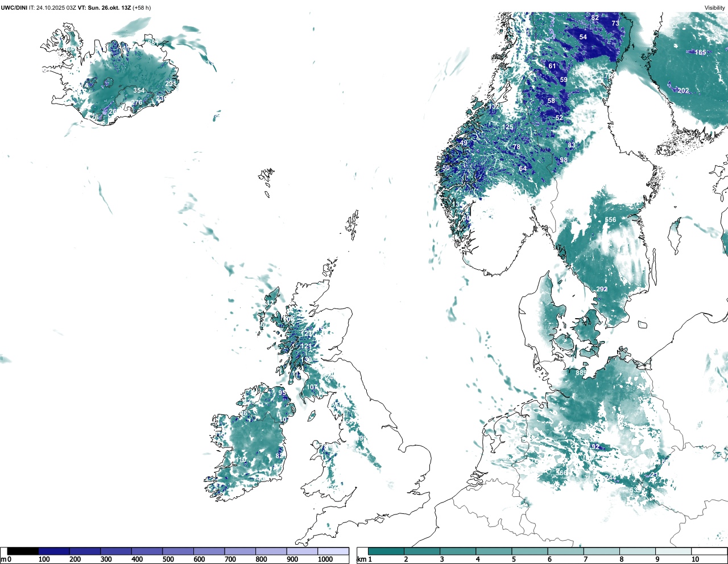Click the '202' value over Finland
Viewport: 728px width, 564px height.
(x=683, y=90)
